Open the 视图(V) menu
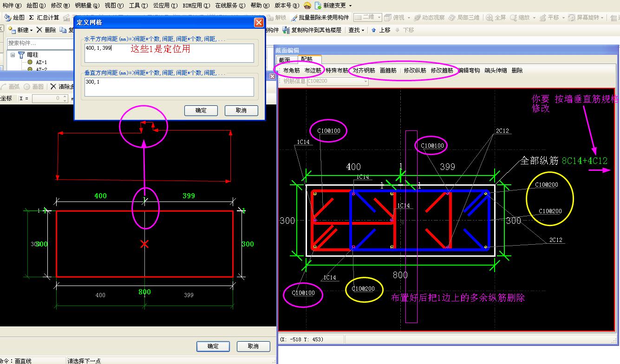This screenshot has height=364, width=620. (114, 6)
